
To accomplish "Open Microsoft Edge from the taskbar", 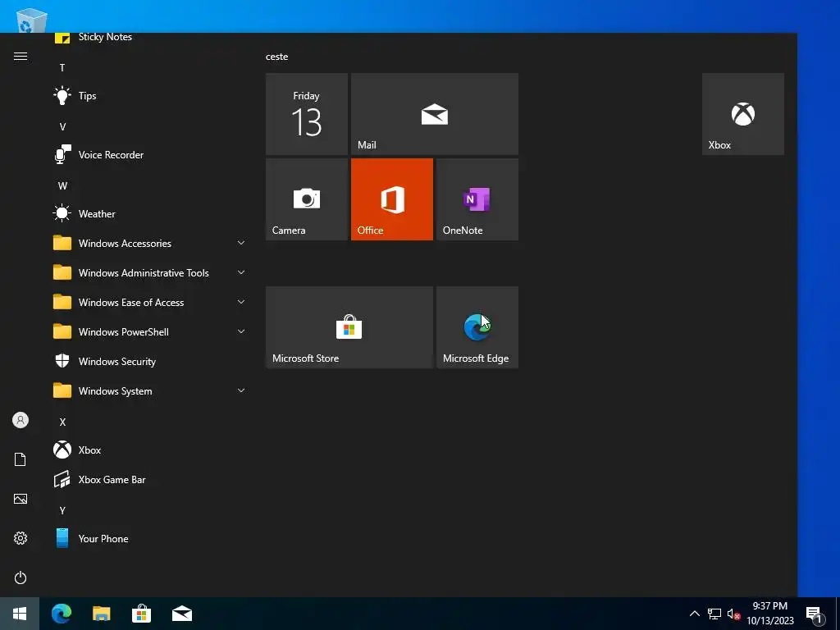I will (x=62, y=614).
